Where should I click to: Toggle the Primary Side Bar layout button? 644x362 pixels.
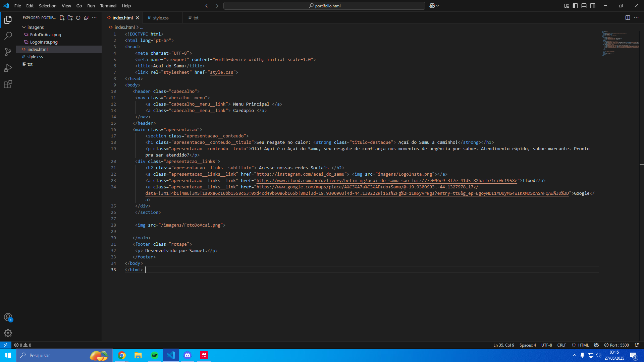click(575, 6)
